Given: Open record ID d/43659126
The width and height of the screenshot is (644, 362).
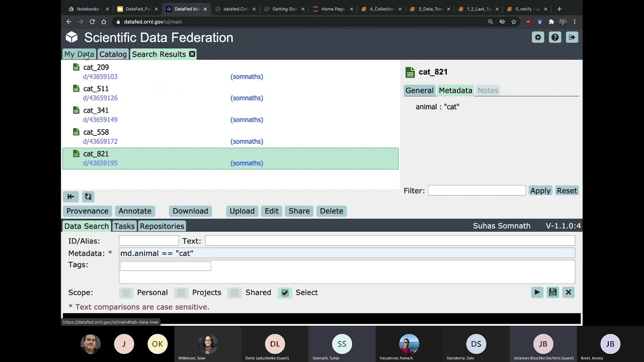Looking at the screenshot, I should pos(100,98).
